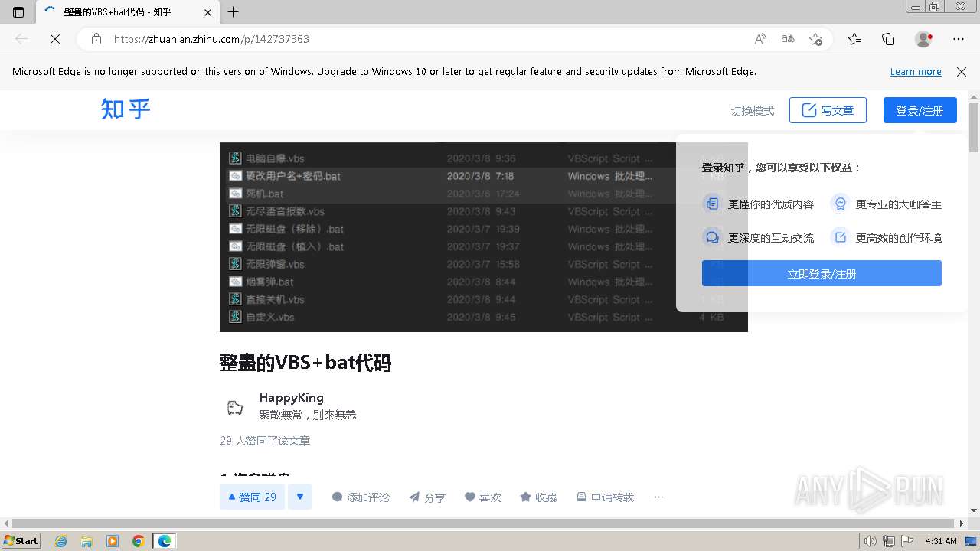Image resolution: width=980 pixels, height=551 pixels.
Task: Stop loading the page
Action: click(x=55, y=39)
